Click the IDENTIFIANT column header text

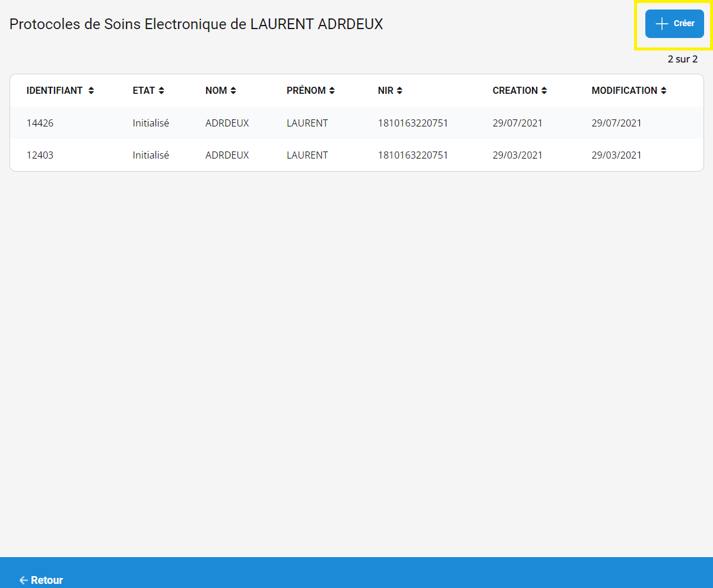click(55, 91)
